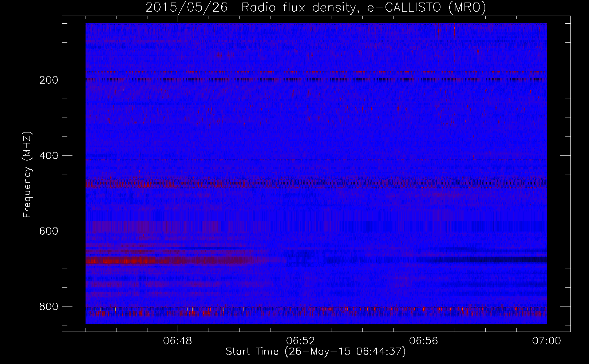
Task: Click the 06:56 time tick label
Action: tap(424, 341)
